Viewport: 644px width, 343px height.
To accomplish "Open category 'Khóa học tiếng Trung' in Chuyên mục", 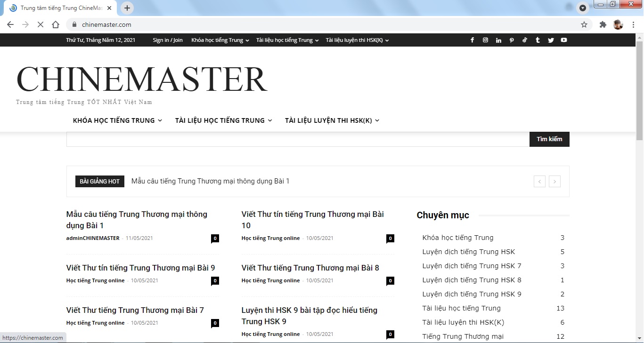I will coord(458,238).
